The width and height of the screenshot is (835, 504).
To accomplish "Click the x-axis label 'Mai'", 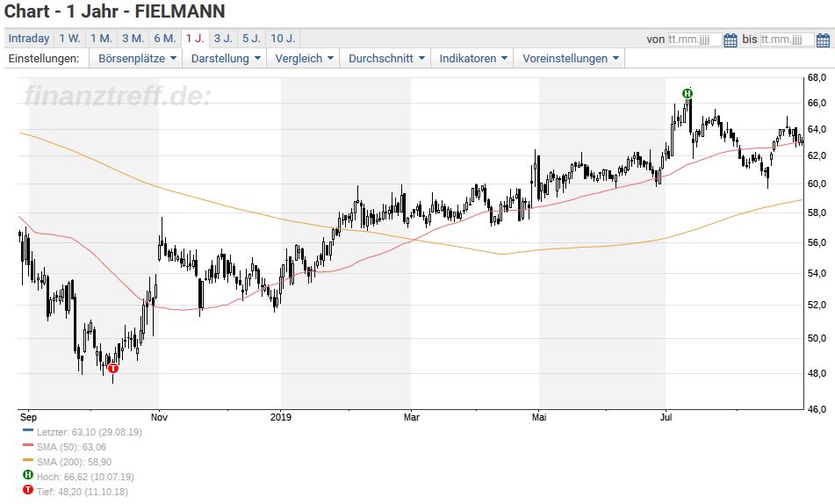I will tap(539, 417).
